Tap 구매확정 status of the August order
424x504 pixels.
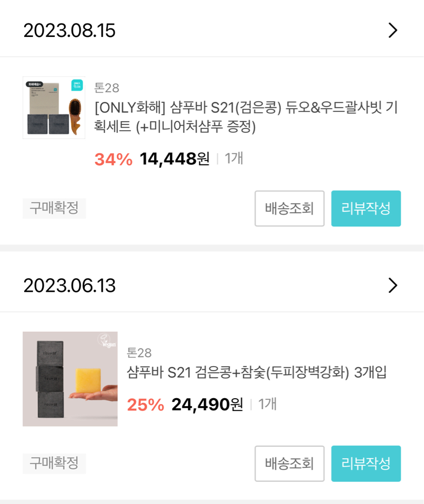[54, 208]
